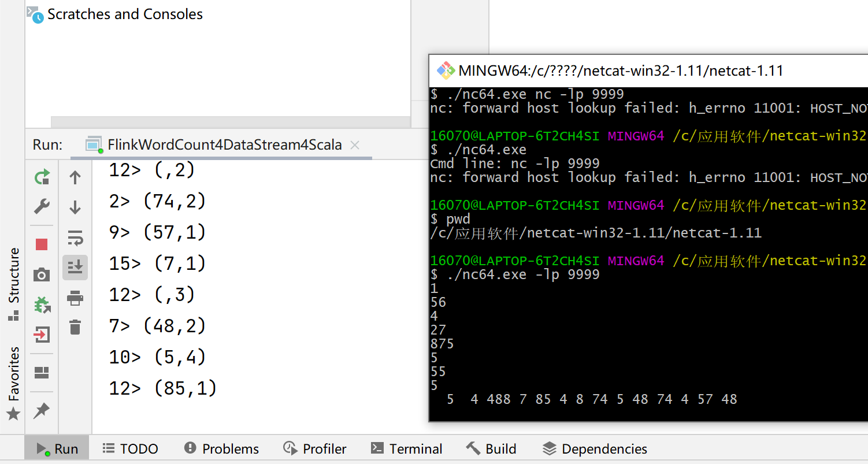
Task: Close the FlinkWordCount4DataStream4Scala run tab
Action: coord(355,145)
